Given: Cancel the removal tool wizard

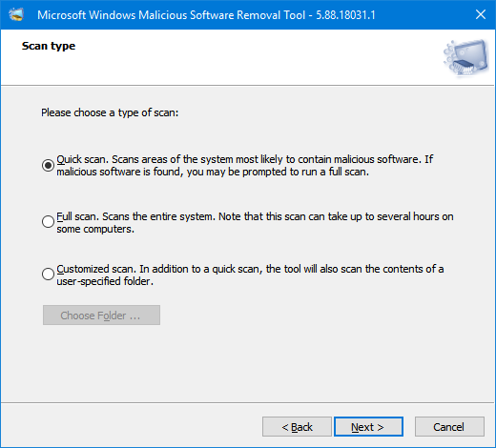Looking at the screenshot, I should (x=449, y=427).
